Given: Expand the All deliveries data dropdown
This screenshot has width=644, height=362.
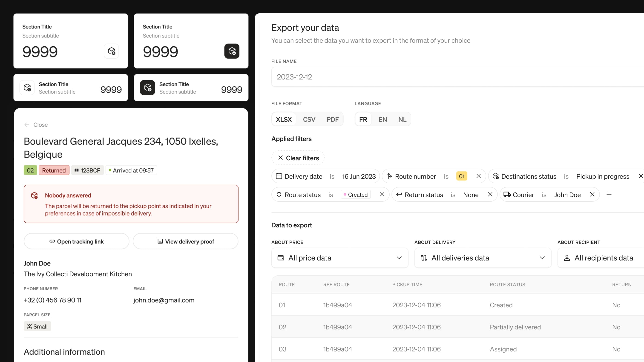Looking at the screenshot, I should coord(482,258).
